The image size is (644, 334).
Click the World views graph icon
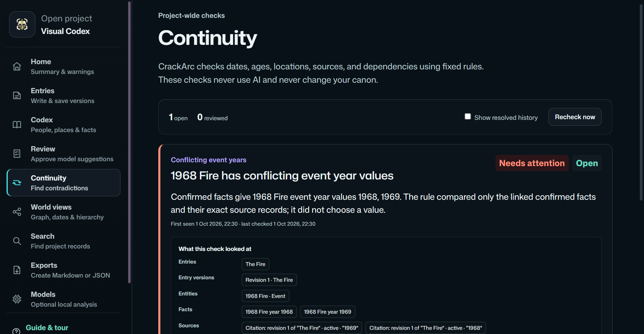coord(17,212)
